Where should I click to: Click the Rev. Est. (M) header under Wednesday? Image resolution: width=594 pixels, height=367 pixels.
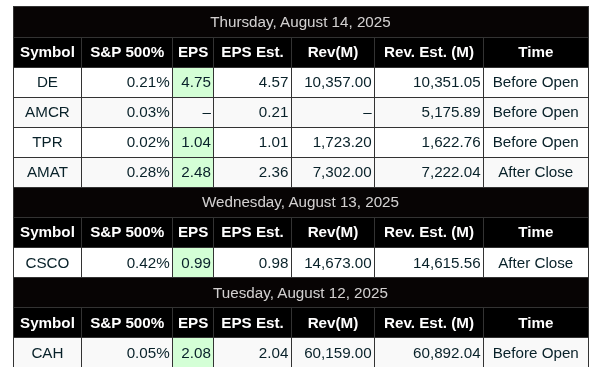[x=429, y=232]
